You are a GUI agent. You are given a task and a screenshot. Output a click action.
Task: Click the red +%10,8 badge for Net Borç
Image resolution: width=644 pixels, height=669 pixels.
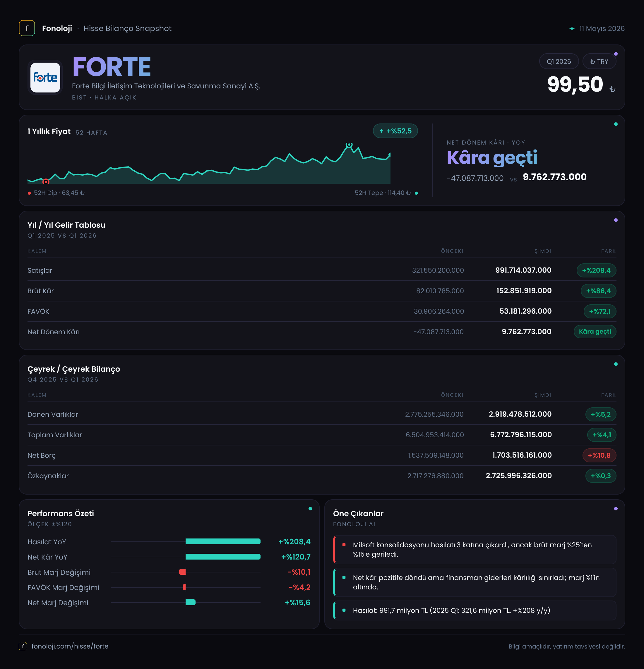pyautogui.click(x=599, y=455)
